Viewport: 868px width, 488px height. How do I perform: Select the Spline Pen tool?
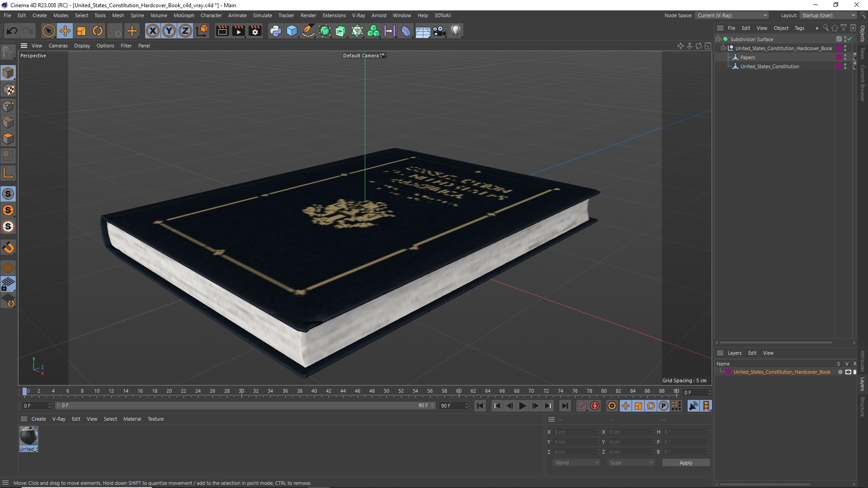[308, 31]
